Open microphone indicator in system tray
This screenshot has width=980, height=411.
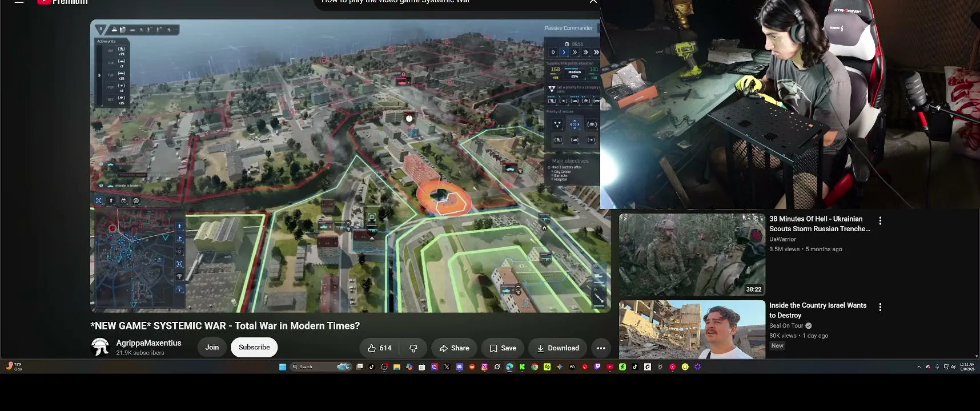point(937,367)
